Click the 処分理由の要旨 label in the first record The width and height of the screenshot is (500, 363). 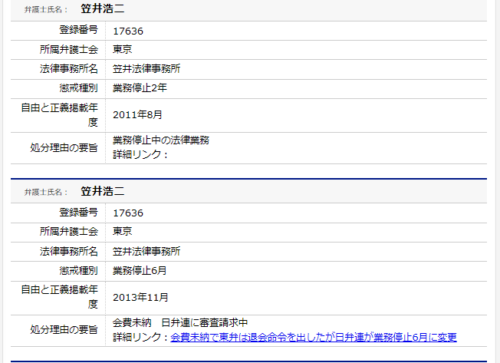(x=64, y=147)
